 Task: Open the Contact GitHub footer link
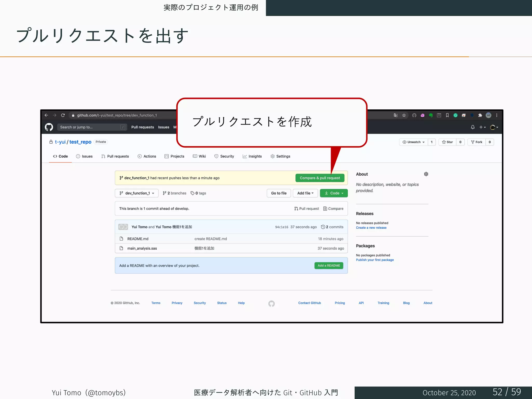309,303
